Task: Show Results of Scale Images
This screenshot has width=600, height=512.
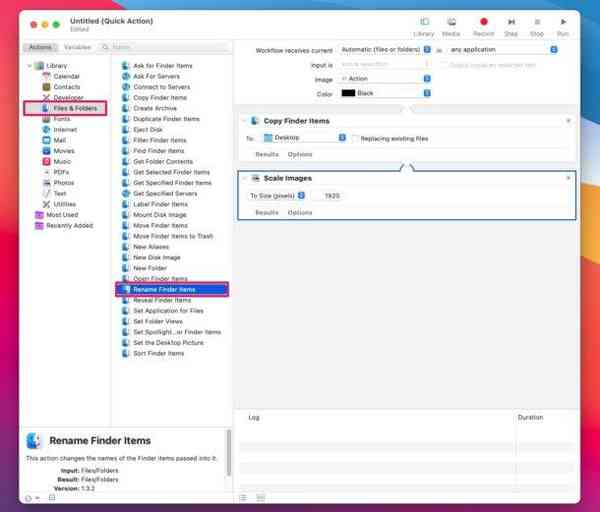Action: coord(267,212)
